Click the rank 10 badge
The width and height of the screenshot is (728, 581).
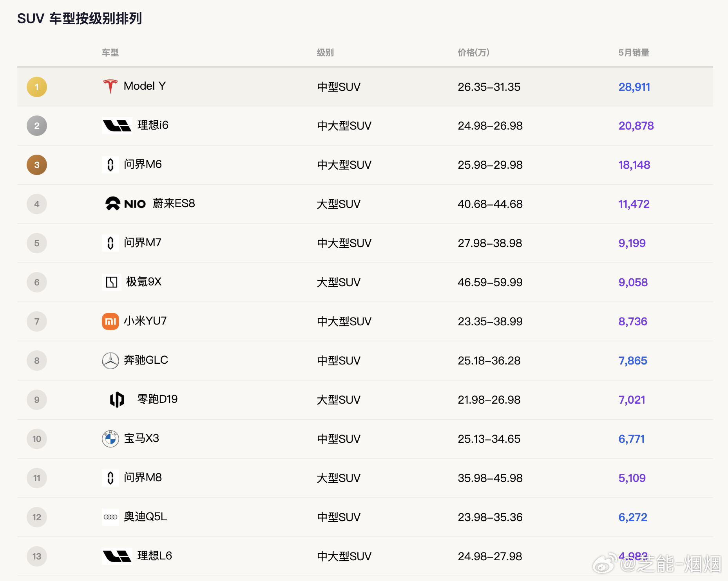click(37, 439)
